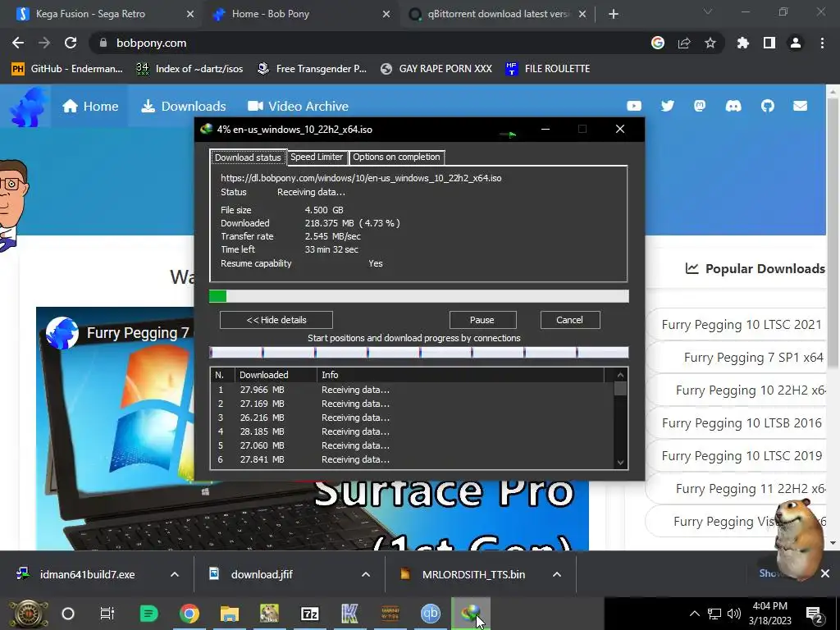Open Google Chrome from the taskbar
This screenshot has width=840, height=630.
pos(189,614)
